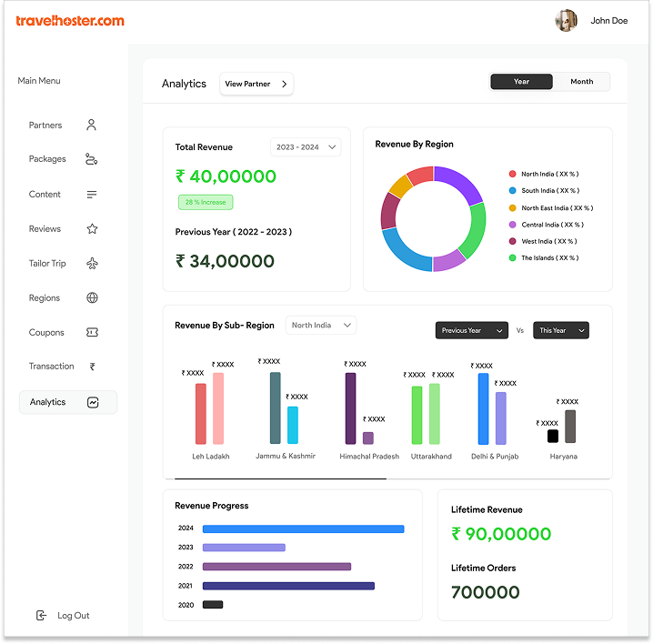
Task: Click the Content lines icon
Action: point(92,195)
